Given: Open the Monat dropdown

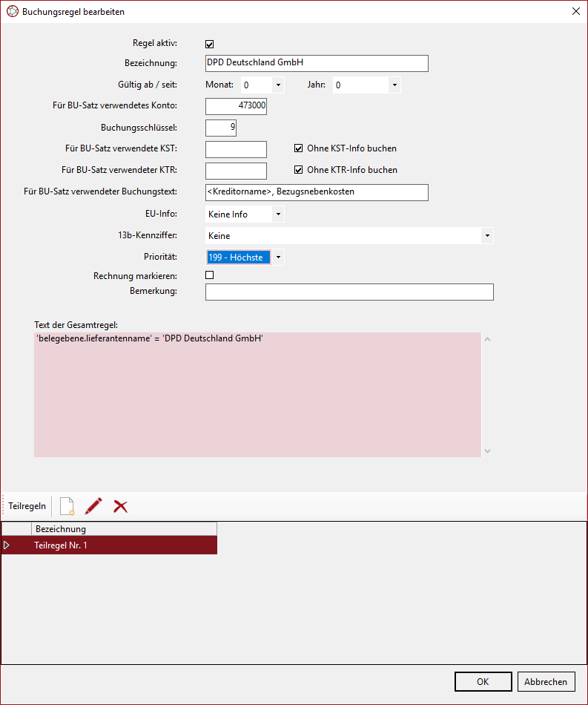Looking at the screenshot, I should (x=278, y=85).
